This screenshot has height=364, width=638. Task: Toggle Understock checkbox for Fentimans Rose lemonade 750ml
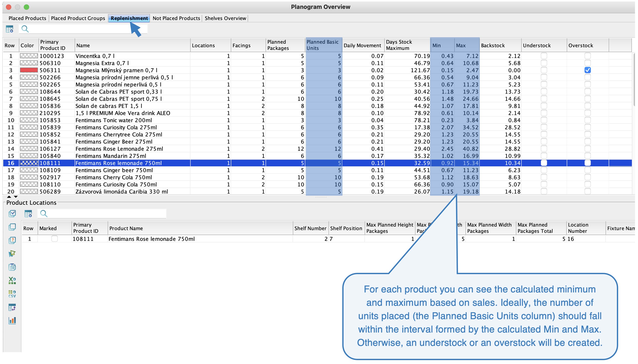[x=544, y=163]
